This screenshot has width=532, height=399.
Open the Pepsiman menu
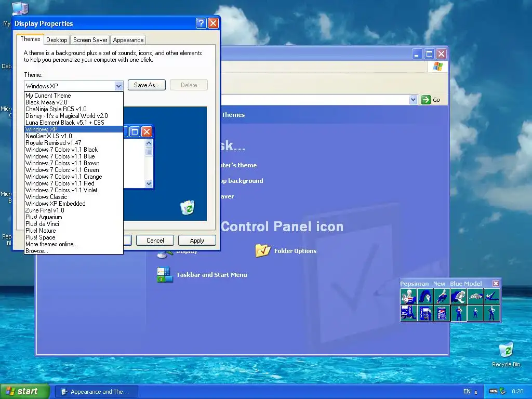click(414, 284)
